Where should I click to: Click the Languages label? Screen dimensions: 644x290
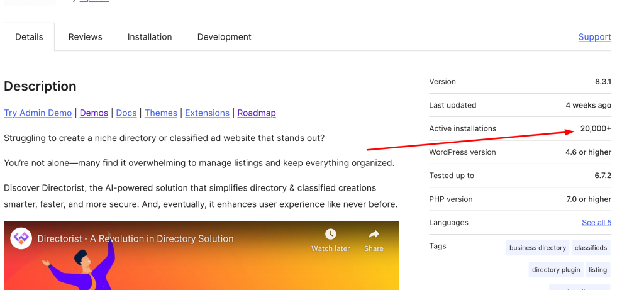click(448, 223)
